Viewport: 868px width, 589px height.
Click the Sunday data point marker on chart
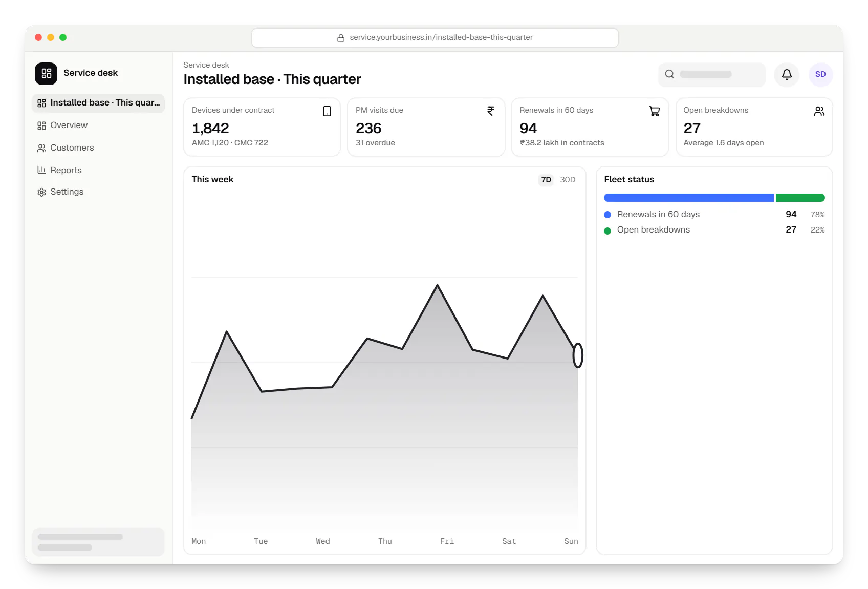click(578, 355)
